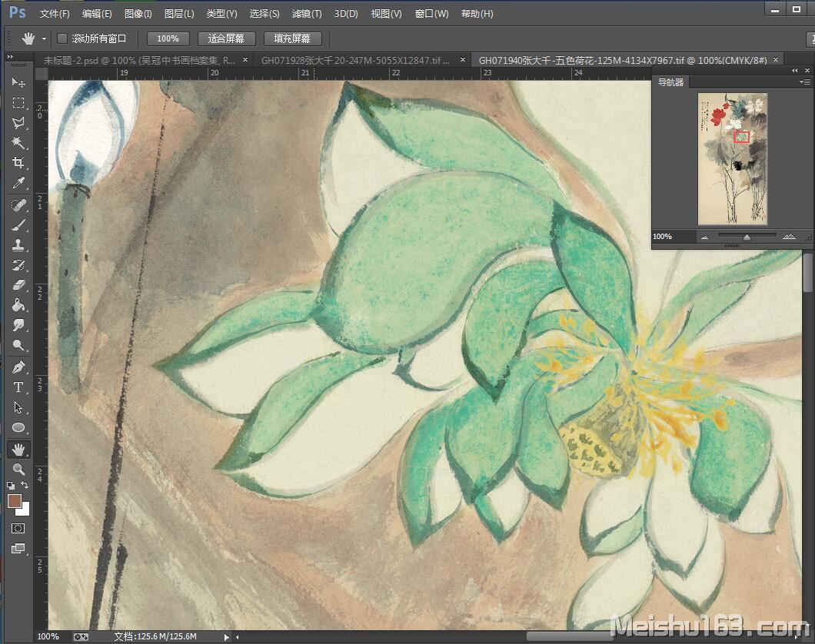Open the 视图(V) menu

387,14
